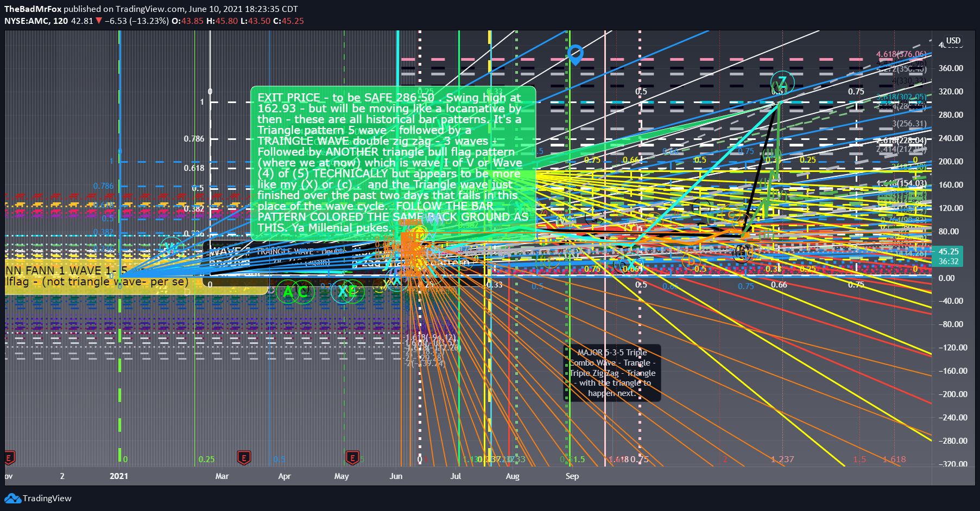Click the Aug label on time axis
Viewport: 980px width, 511px height.
tap(513, 476)
